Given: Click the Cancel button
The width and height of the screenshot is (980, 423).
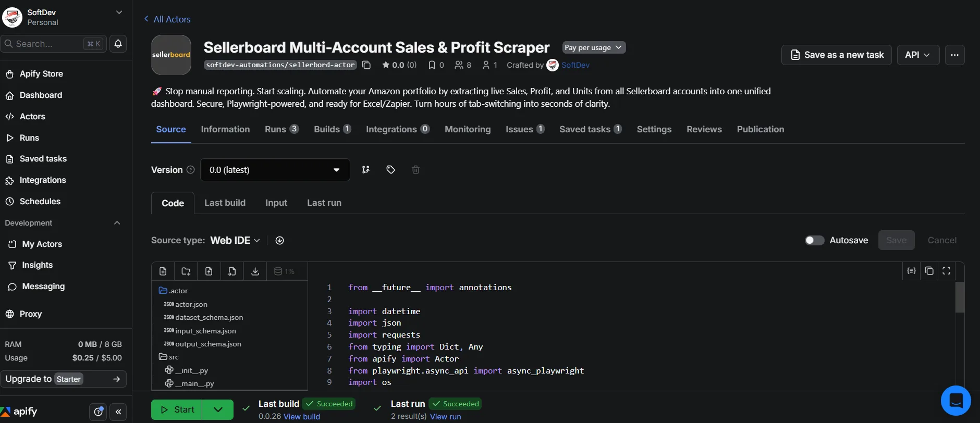Looking at the screenshot, I should 942,240.
